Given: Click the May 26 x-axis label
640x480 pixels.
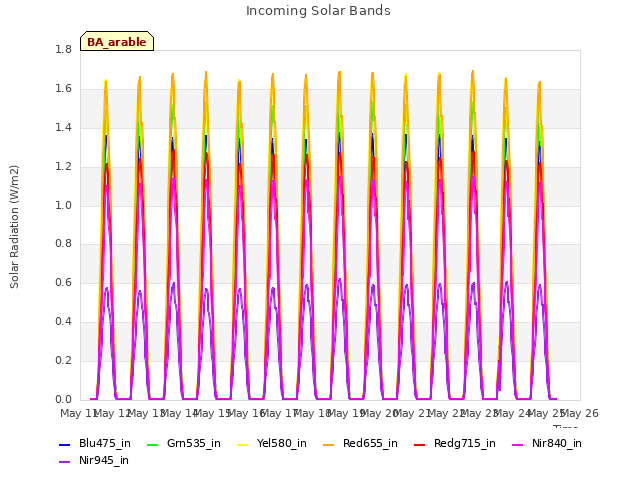Looking at the screenshot, I should pyautogui.click(x=580, y=413).
